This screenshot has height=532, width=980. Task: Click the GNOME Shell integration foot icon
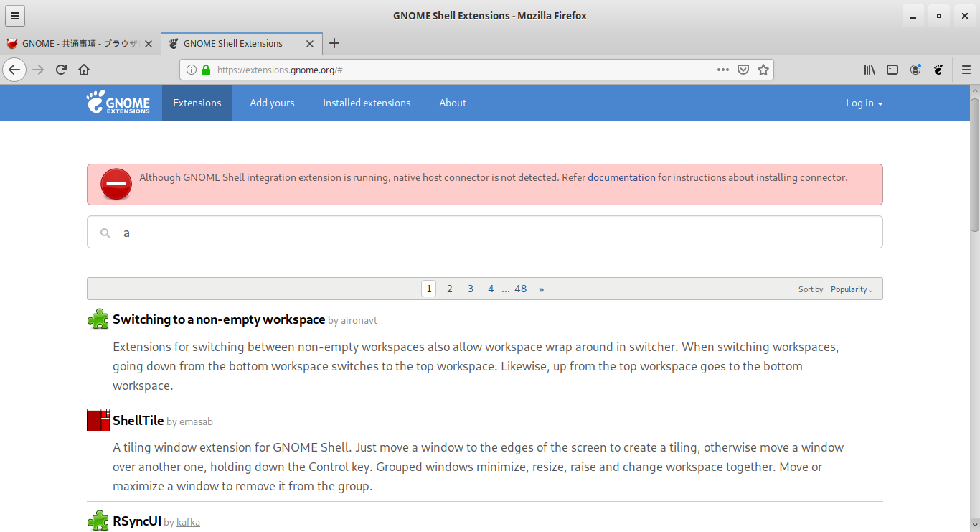point(938,70)
